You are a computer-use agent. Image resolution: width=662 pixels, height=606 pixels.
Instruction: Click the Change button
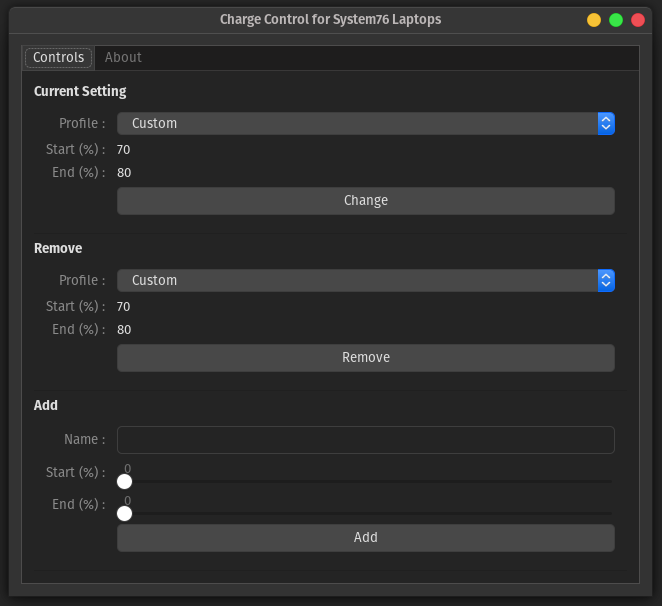click(x=366, y=201)
